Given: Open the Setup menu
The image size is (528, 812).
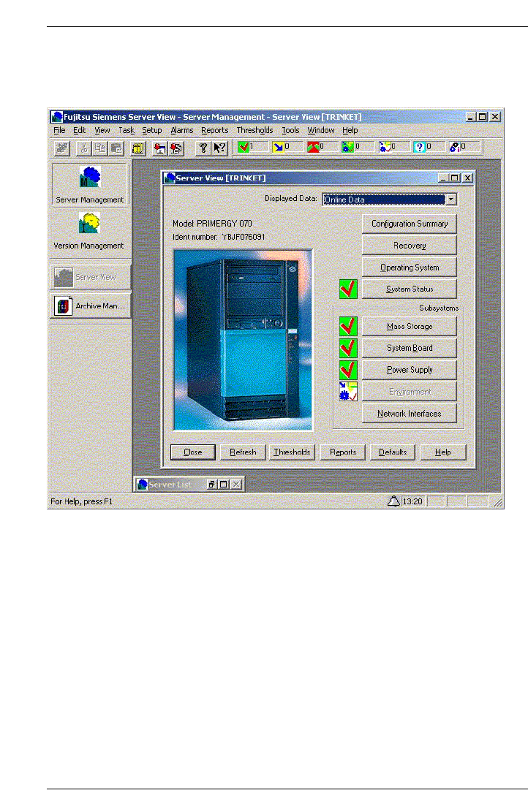Looking at the screenshot, I should 152,131.
